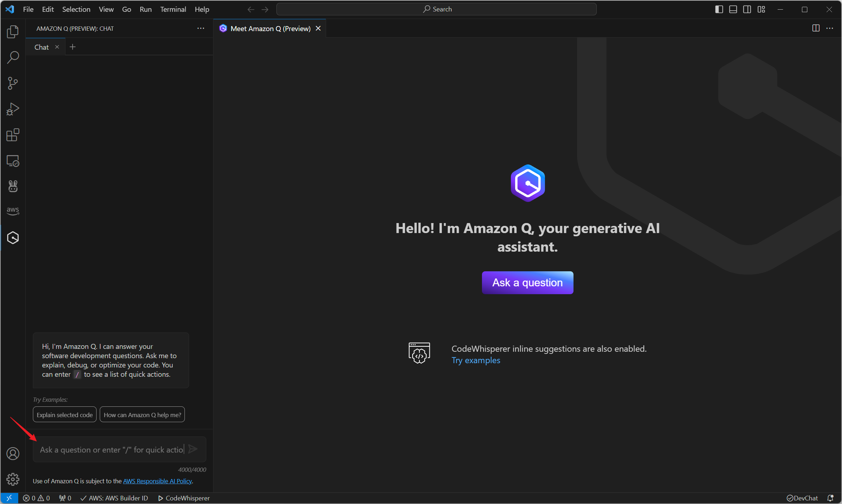Screen dimensions: 842x504
Task: Open the Try examples link
Action: 476,360
